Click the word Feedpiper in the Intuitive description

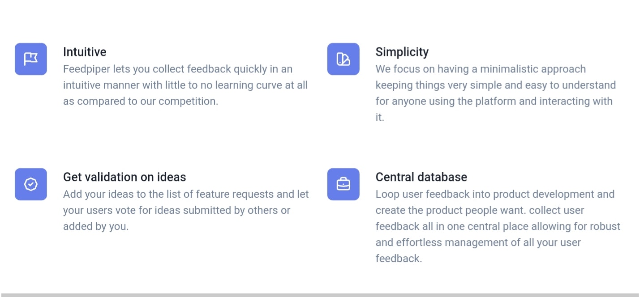point(84,69)
